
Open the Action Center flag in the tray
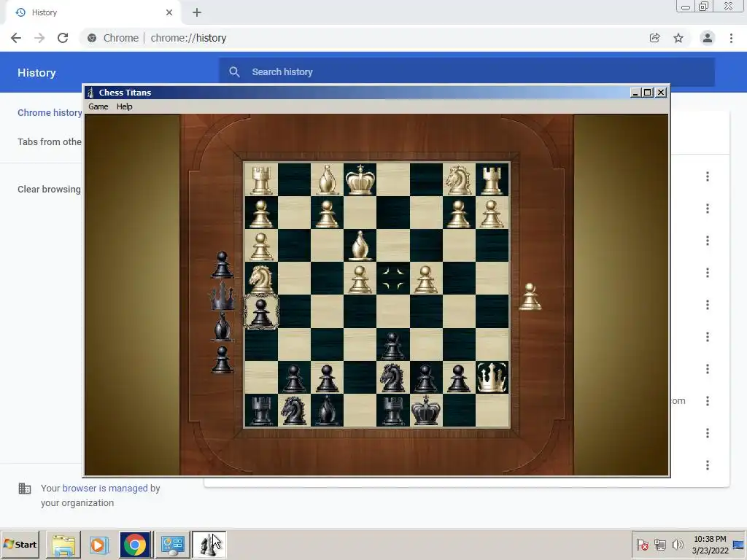click(x=642, y=544)
